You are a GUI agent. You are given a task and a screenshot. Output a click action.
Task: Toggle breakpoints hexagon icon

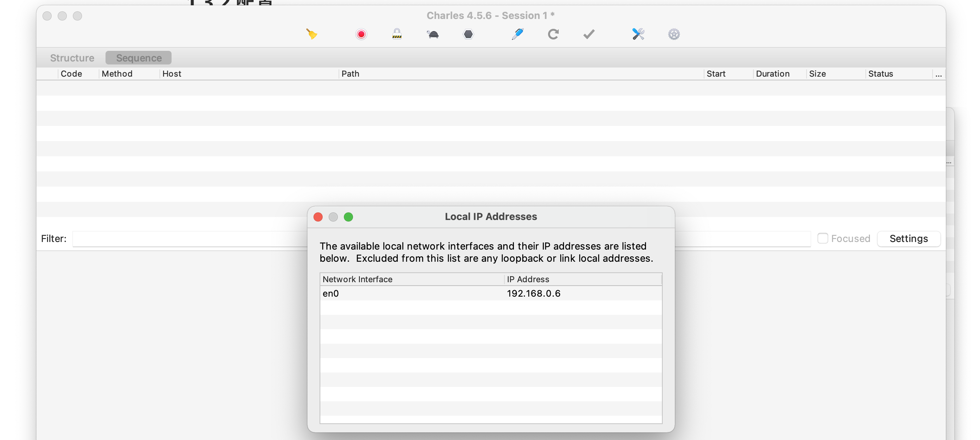[x=468, y=34]
